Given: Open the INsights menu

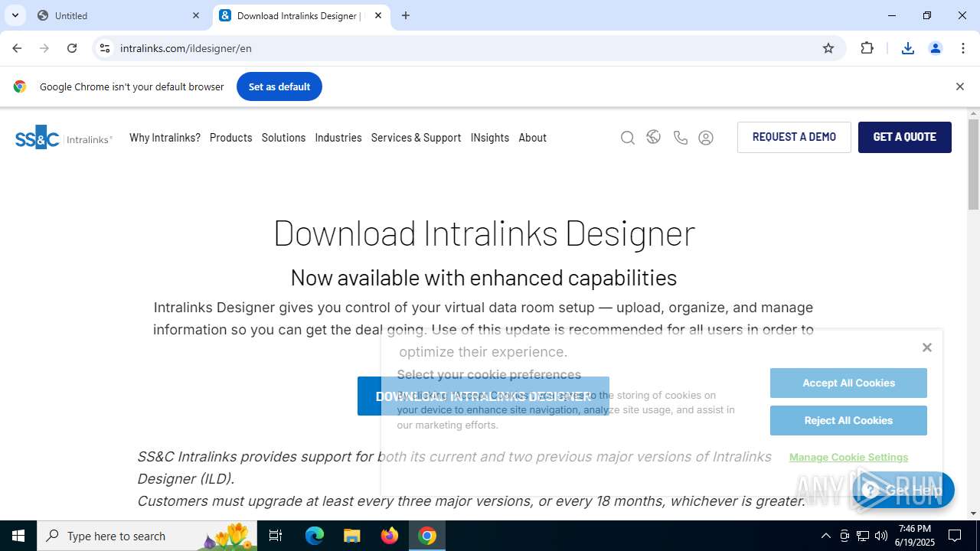Looking at the screenshot, I should [x=490, y=138].
